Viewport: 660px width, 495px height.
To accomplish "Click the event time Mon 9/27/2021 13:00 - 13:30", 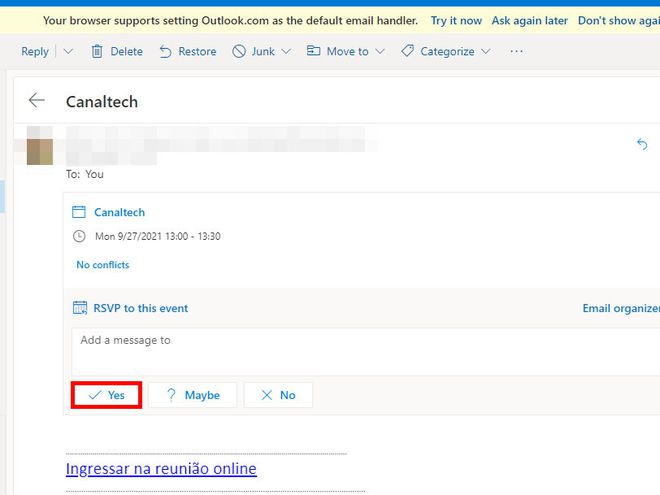I will click(157, 236).
